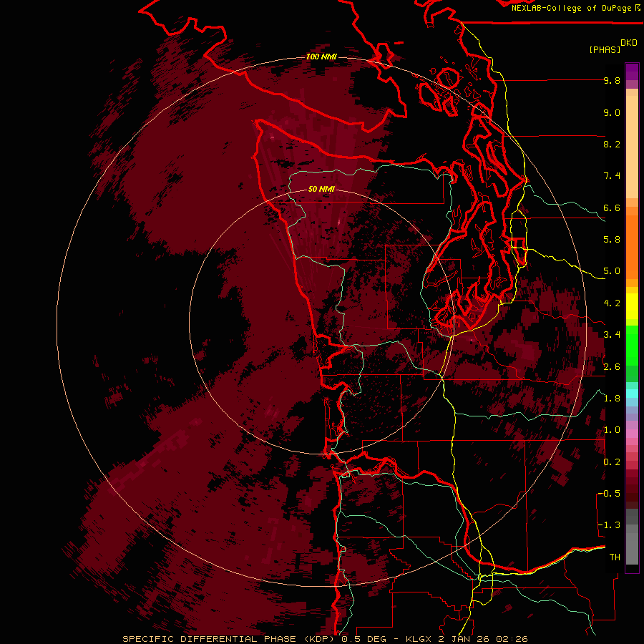
Task: Click the 6.6 scale label
Action: point(612,208)
